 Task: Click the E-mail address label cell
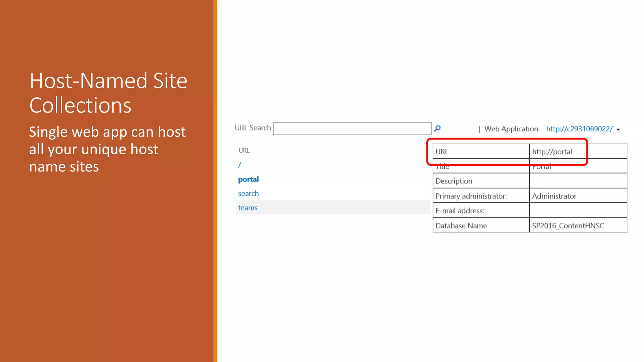tap(481, 211)
